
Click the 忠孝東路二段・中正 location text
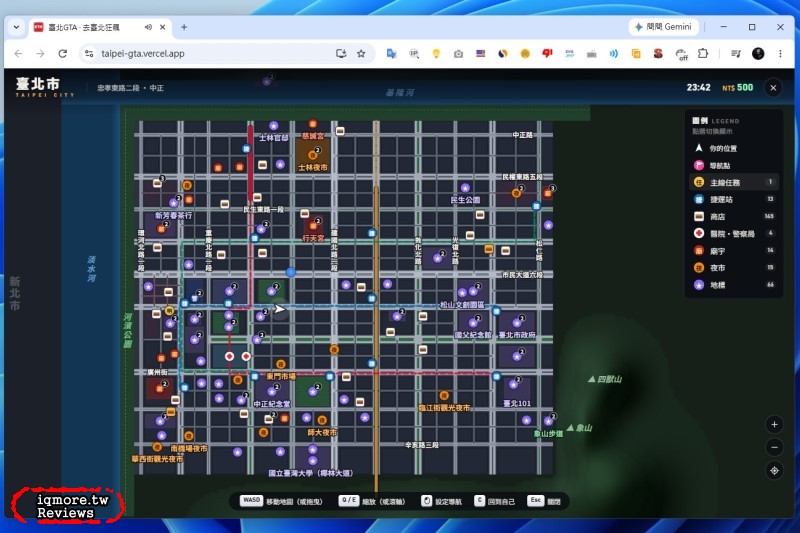pyautogui.click(x=131, y=88)
